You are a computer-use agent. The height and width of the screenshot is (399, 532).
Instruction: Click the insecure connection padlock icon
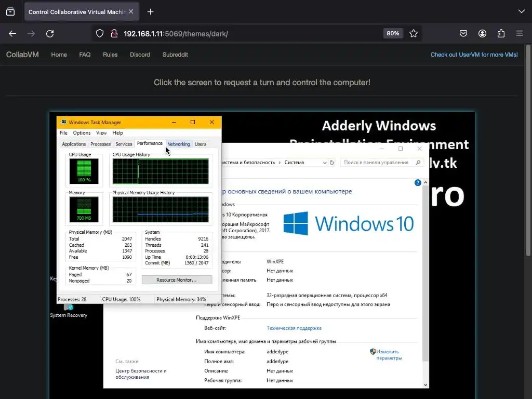(x=114, y=34)
